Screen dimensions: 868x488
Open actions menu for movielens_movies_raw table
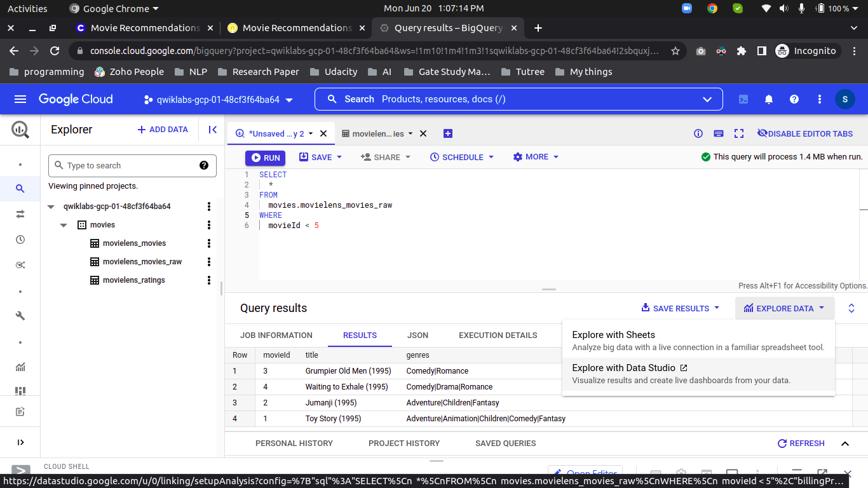coord(209,262)
